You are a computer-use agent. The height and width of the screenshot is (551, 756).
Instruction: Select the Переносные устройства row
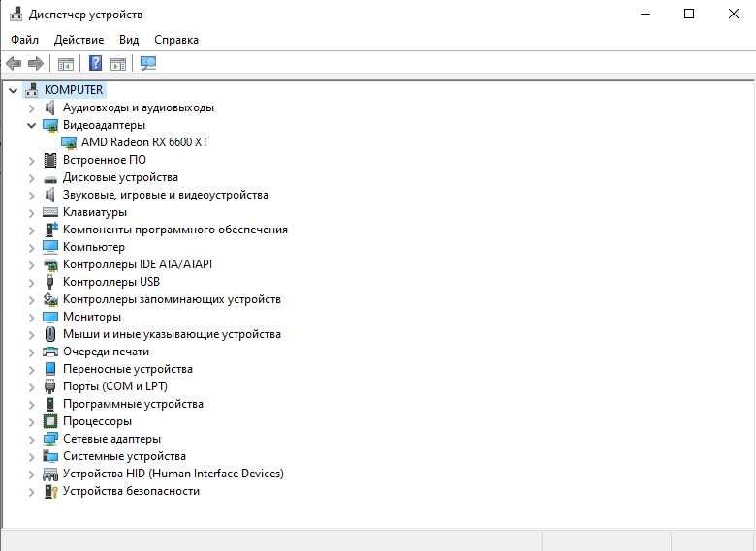pos(128,368)
